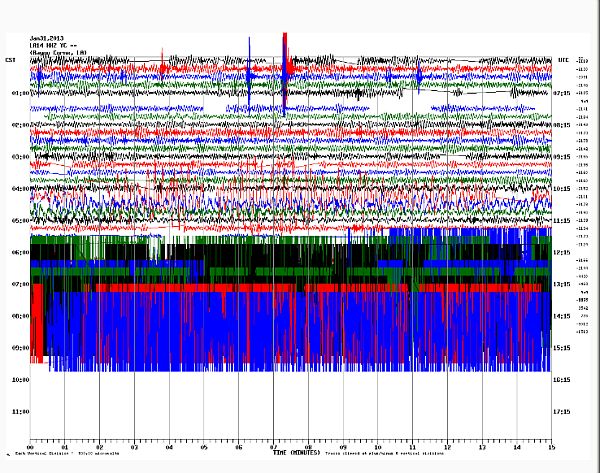Click the CST timezone label
Image resolution: width=600 pixels, height=473 pixels.
click(x=11, y=60)
